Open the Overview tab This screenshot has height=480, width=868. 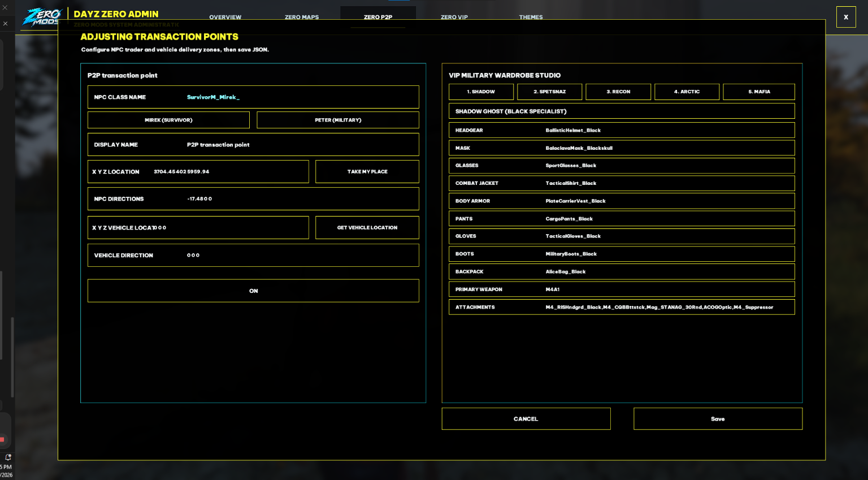tap(225, 17)
